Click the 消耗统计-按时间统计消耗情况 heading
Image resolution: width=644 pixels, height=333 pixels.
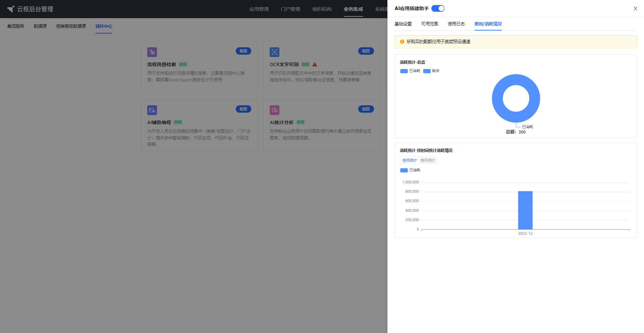click(426, 151)
